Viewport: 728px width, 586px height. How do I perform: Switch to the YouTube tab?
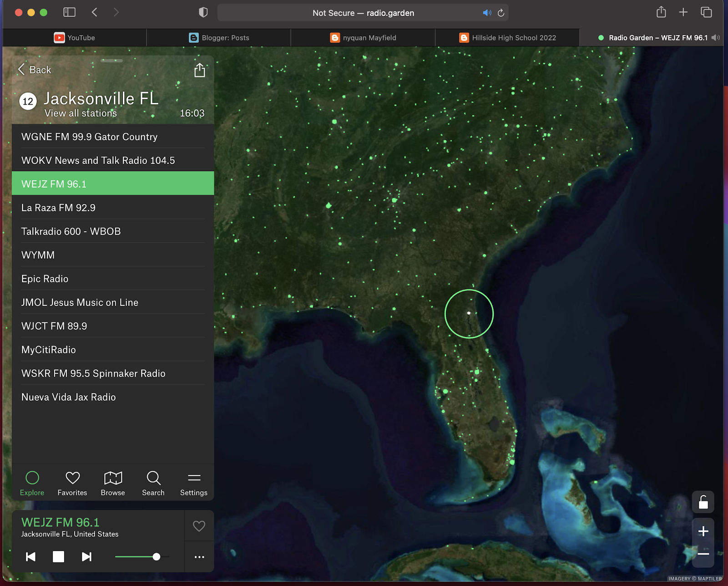tap(75, 38)
